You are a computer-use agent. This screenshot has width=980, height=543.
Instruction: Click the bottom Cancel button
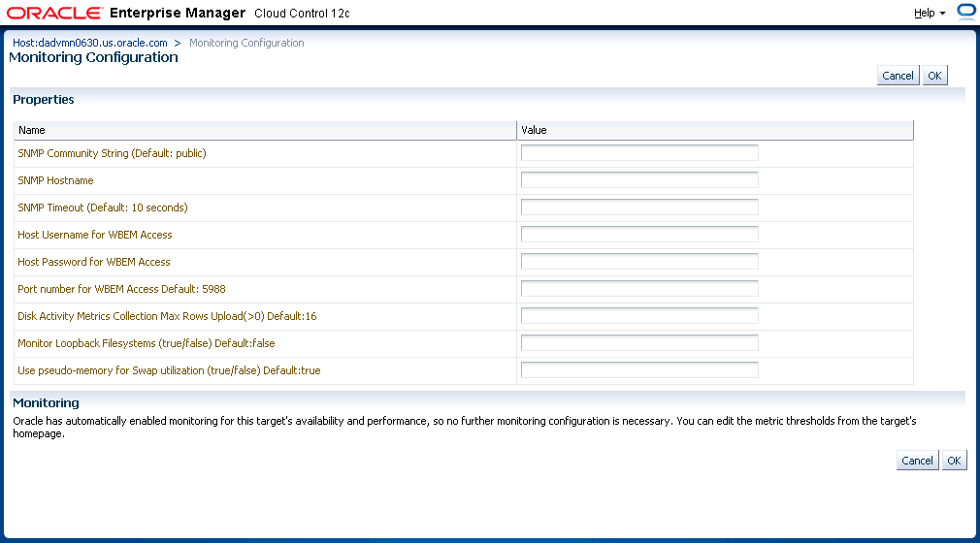(917, 461)
